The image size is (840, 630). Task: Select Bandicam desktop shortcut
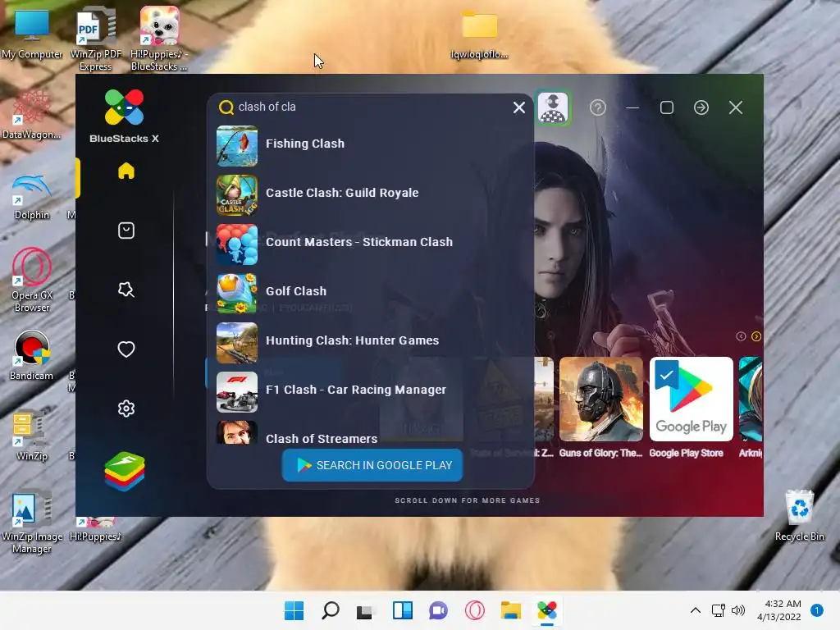coord(32,354)
